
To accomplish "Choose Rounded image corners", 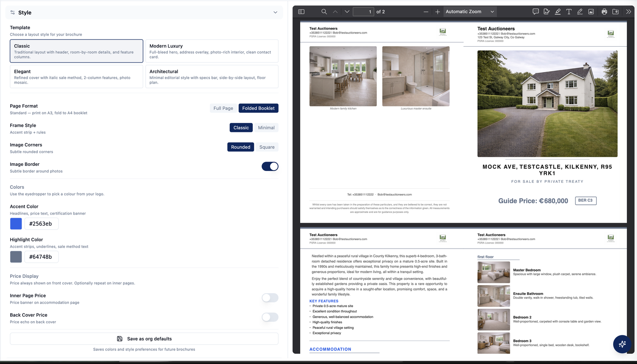I will 241,147.
